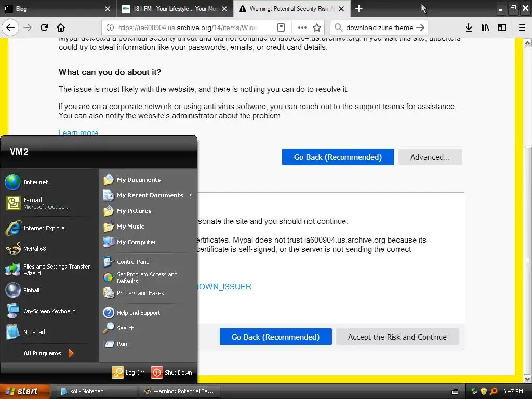The height and width of the screenshot is (399, 532).
Task: Open Search from Start menu
Action: (x=148, y=328)
